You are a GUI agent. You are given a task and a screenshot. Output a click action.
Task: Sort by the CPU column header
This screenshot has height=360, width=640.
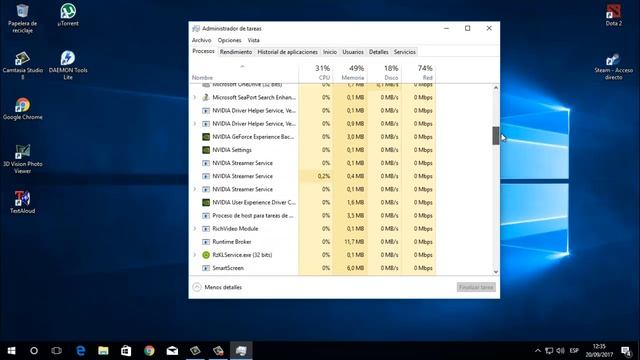(316, 72)
